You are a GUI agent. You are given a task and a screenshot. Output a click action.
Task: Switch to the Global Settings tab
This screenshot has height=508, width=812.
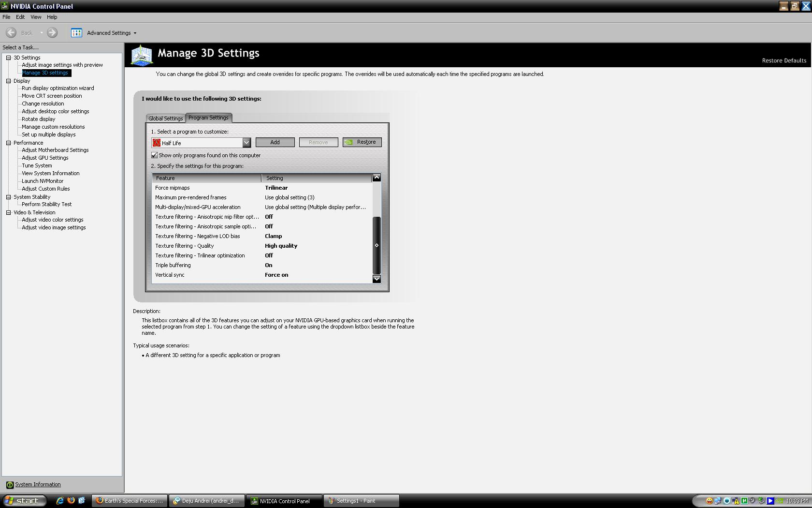click(x=166, y=119)
